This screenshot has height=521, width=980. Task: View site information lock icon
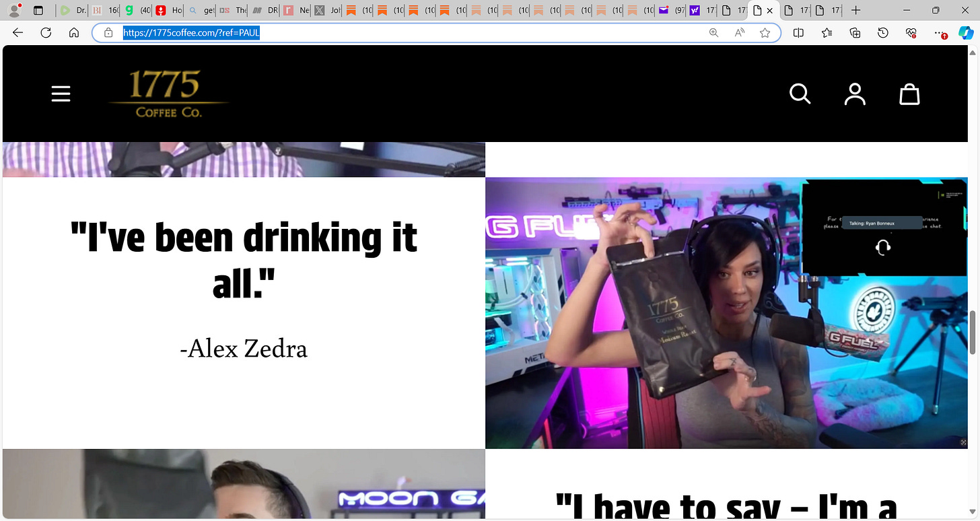[108, 32]
